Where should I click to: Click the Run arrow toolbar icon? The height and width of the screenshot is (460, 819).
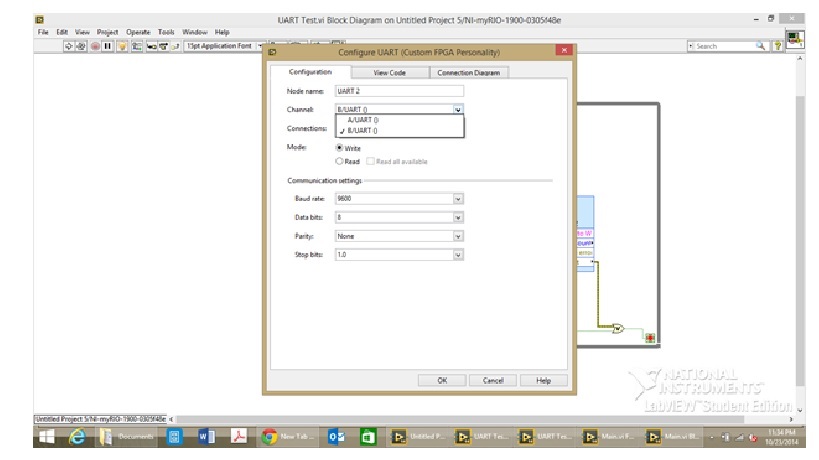point(68,46)
